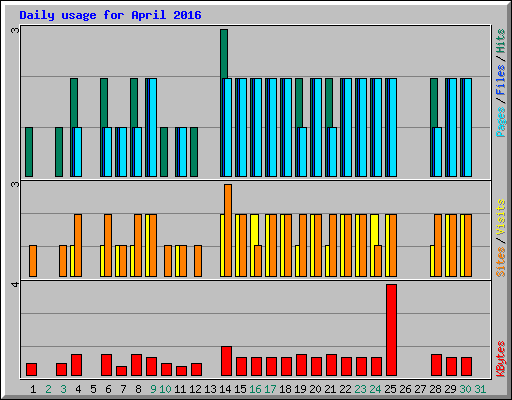Click the tall red KBytes bar for day 25
The image size is (512, 400).
[391, 330]
